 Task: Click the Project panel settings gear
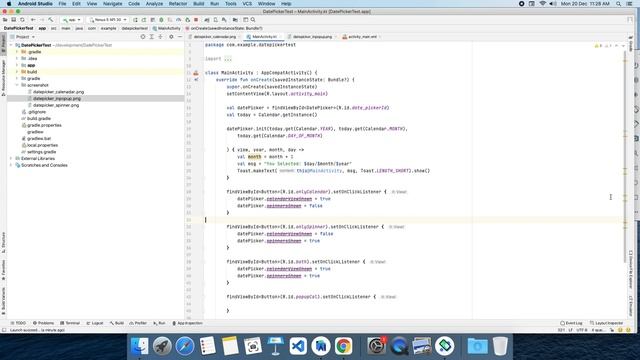click(x=171, y=37)
